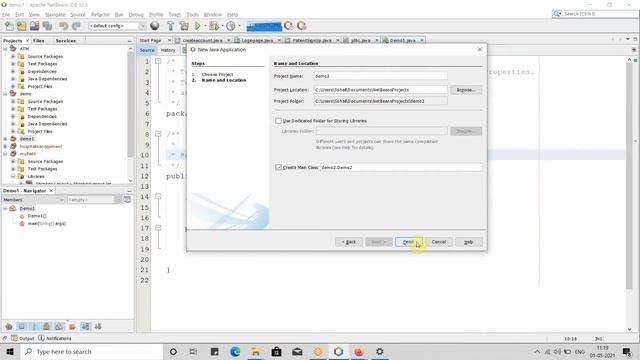The width and height of the screenshot is (640, 360).
Task: Switch to the Services tab
Action: pos(66,41)
